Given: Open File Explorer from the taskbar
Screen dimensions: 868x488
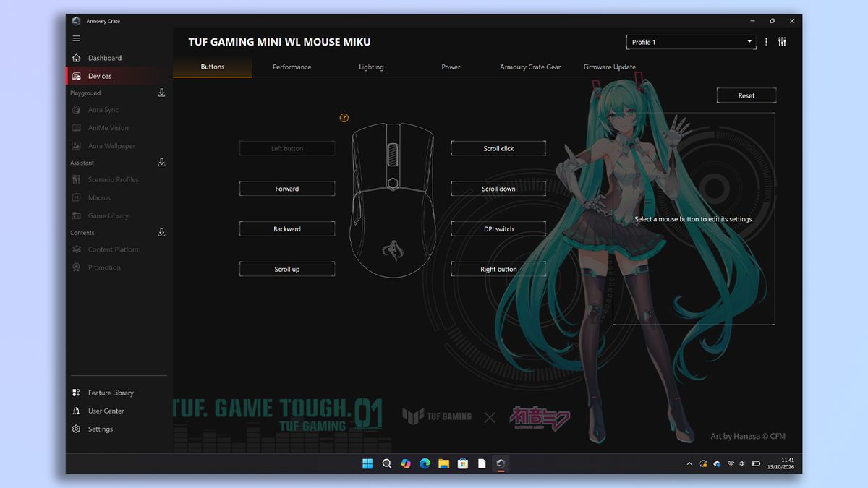Looking at the screenshot, I should coord(443,463).
